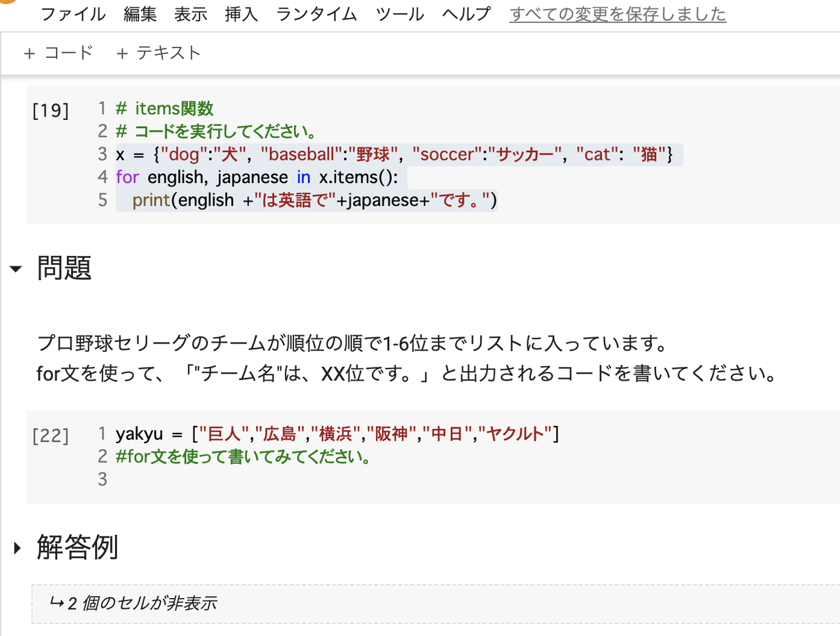
Task: Click the plus icon next to コード
Action: (29, 52)
